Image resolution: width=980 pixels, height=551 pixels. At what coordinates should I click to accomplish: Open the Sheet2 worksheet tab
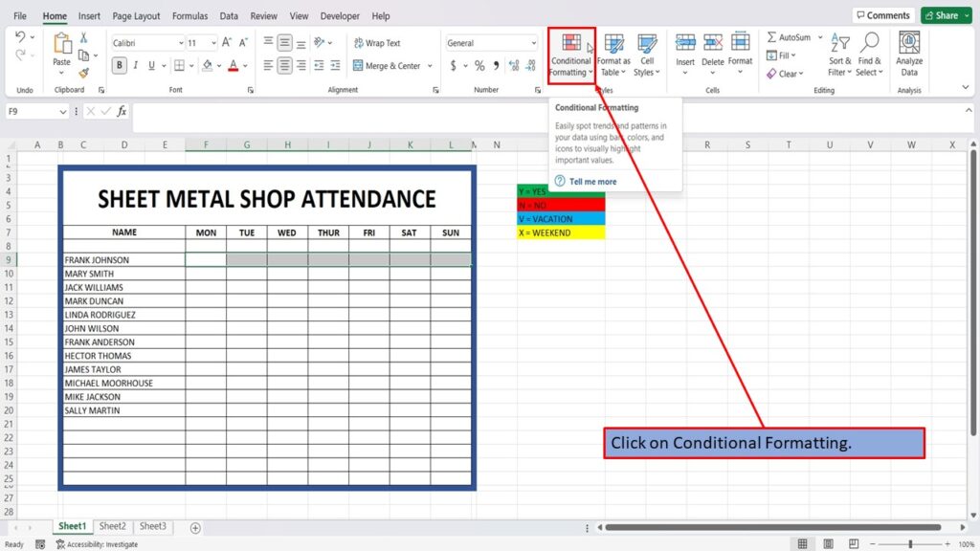113,526
